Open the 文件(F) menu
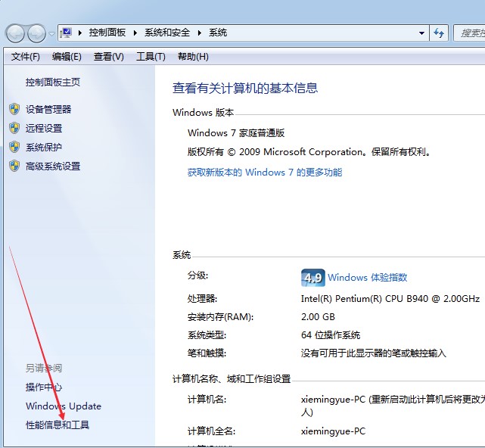The height and width of the screenshot is (448, 485). click(x=26, y=57)
